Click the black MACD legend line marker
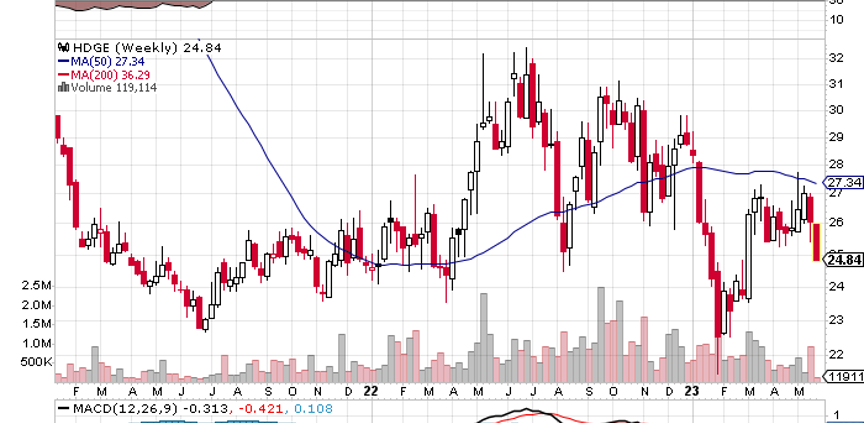 click(x=62, y=409)
